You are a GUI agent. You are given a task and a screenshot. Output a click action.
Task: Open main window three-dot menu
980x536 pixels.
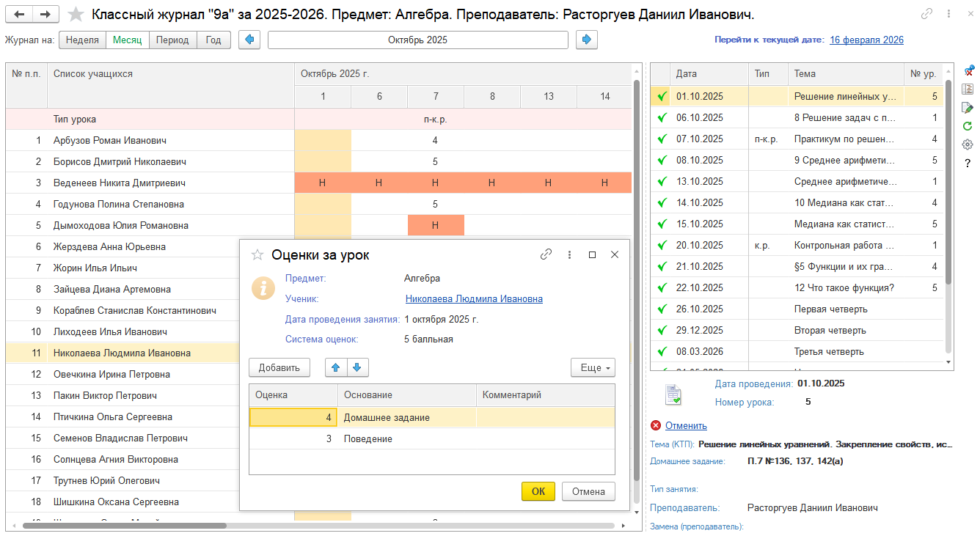(x=950, y=14)
